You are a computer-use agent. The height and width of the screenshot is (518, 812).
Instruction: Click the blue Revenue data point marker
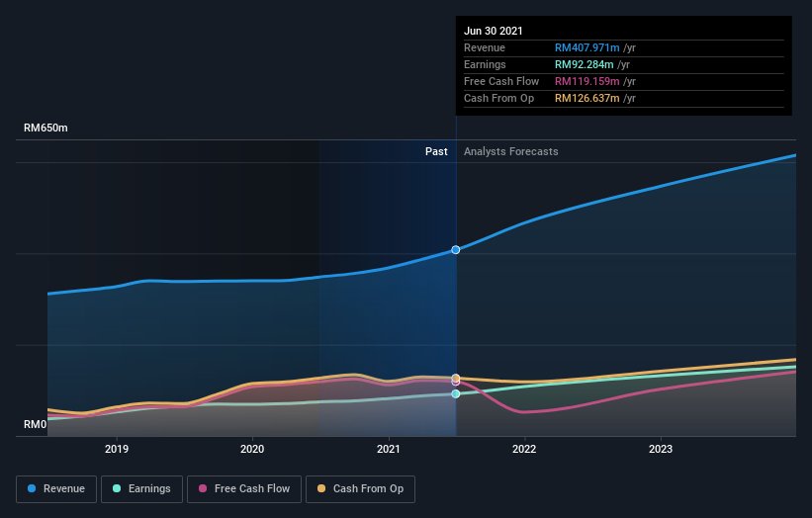[456, 250]
